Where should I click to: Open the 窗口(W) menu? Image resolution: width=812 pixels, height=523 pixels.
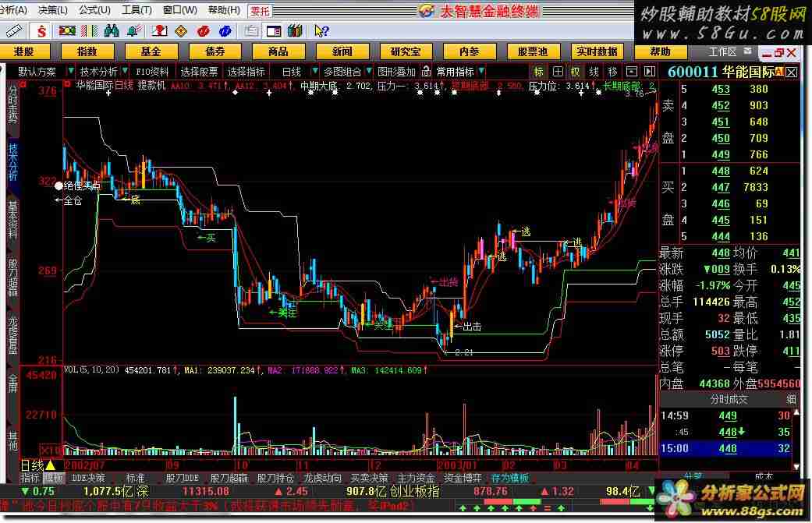[179, 10]
